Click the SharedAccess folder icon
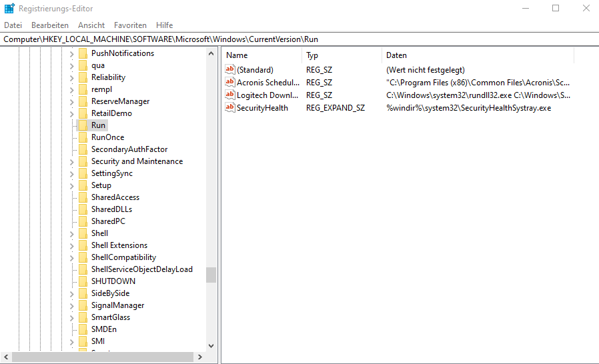Screen dimensions: 599x364 point(83,197)
